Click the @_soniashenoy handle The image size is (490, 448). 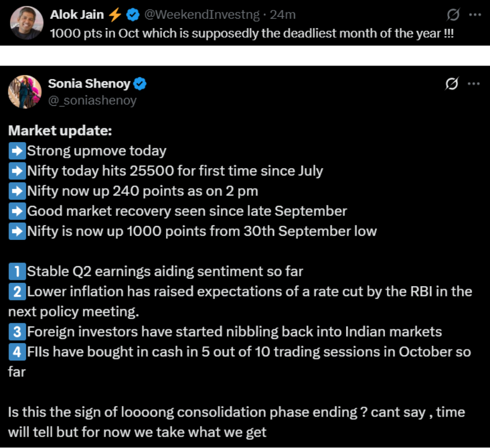[92, 100]
